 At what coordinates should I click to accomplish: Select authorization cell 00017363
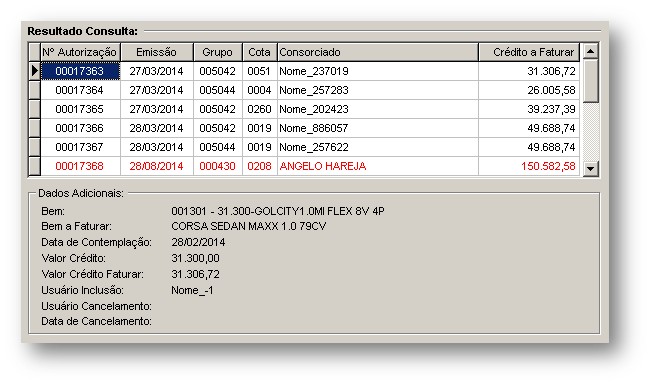click(x=81, y=71)
